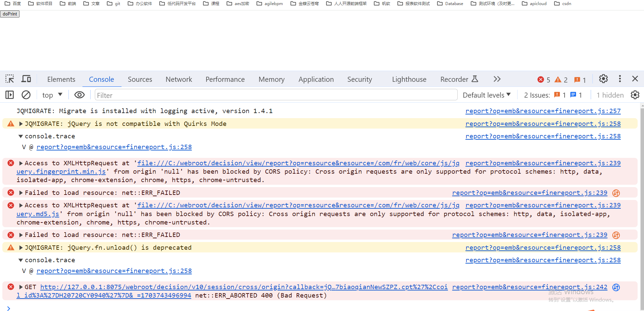The width and height of the screenshot is (644, 311).
Task: Open trace link under first console.trace
Action: 114,147
